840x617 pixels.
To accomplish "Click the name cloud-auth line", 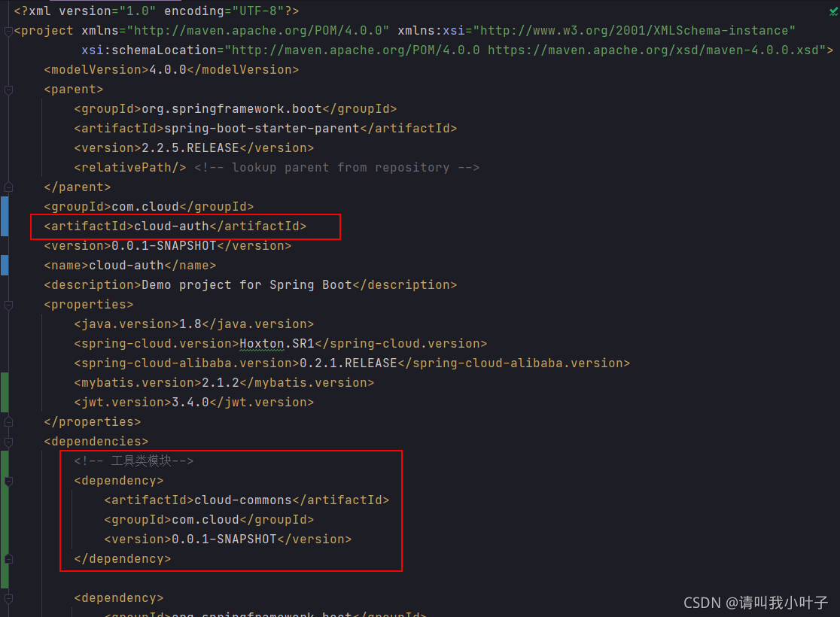I will click(x=130, y=265).
